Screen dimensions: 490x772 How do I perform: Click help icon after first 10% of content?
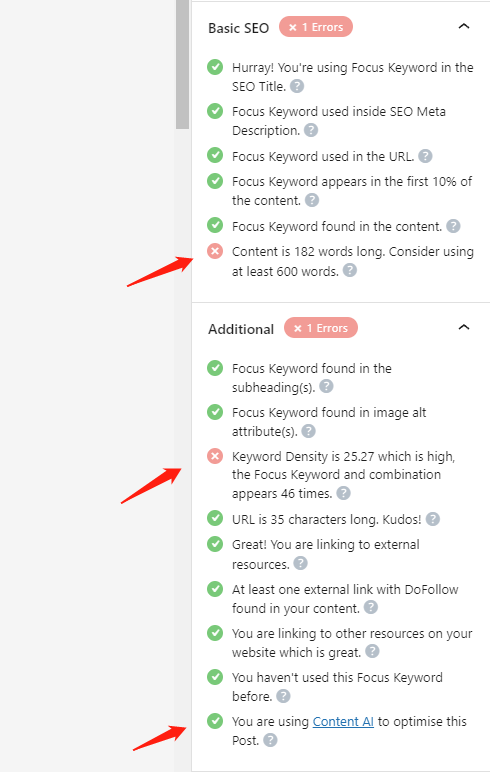pyautogui.click(x=312, y=200)
